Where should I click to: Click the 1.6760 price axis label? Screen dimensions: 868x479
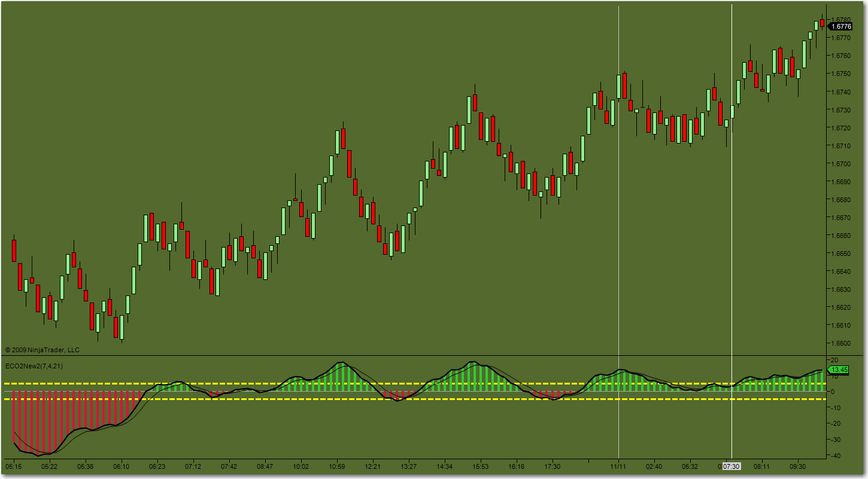[841, 56]
